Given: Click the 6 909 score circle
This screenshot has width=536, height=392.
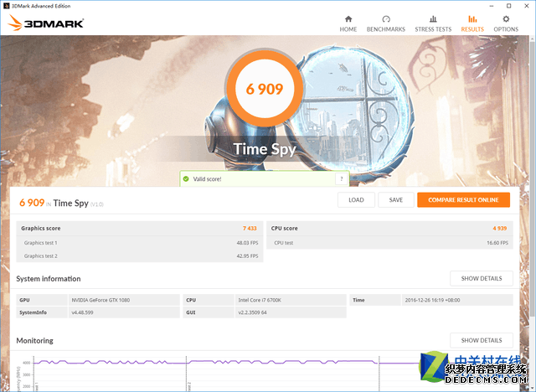Looking at the screenshot, I should pos(265,89).
